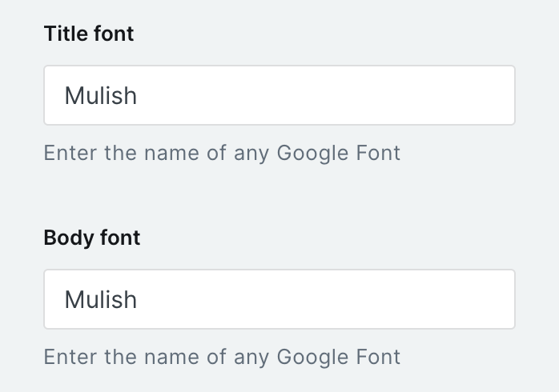Viewport: 559px width, 392px height.
Task: Click the helper text under Title font
Action: pos(222,152)
